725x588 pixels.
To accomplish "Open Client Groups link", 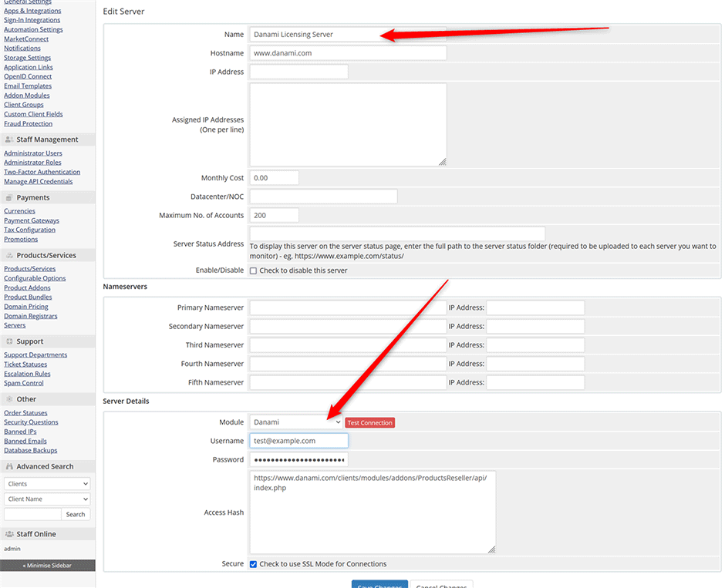I will pyautogui.click(x=24, y=104).
